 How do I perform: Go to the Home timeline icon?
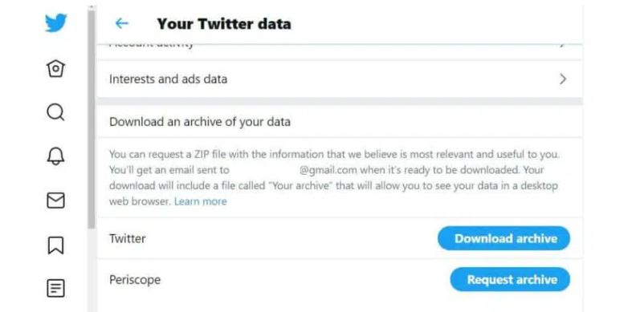point(56,68)
